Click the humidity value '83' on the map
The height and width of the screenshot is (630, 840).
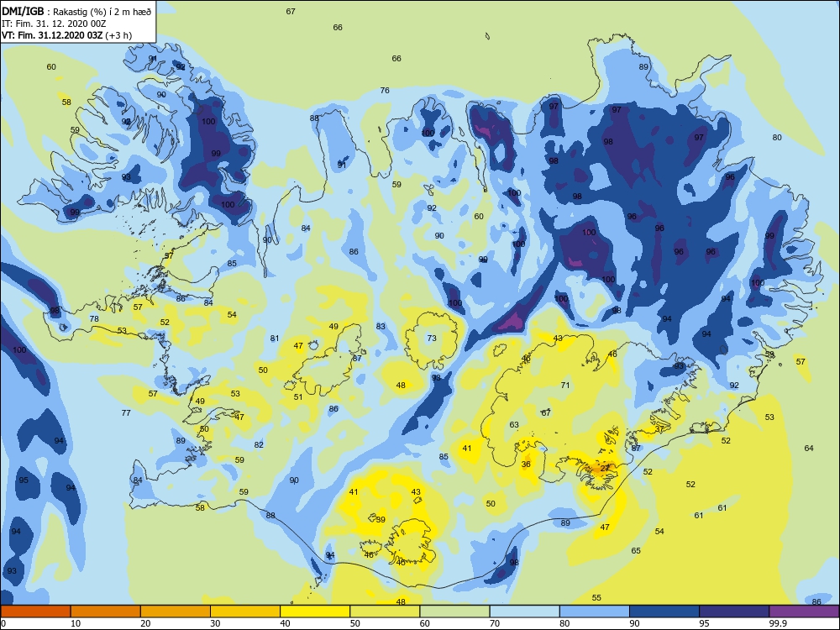(x=381, y=326)
